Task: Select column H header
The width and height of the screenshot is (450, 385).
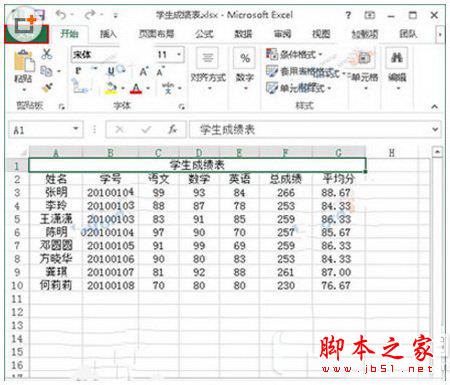Action: coord(391,153)
